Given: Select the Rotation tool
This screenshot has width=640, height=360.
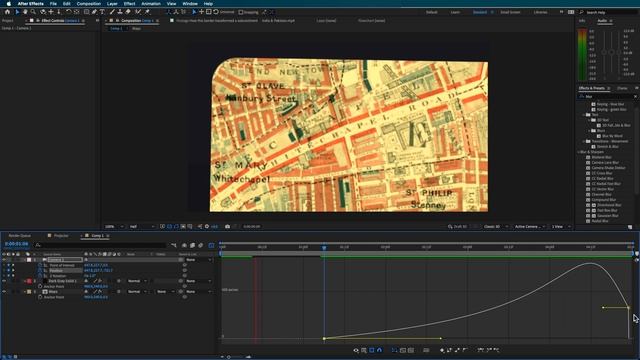Looking at the screenshot, I should tap(69, 12).
